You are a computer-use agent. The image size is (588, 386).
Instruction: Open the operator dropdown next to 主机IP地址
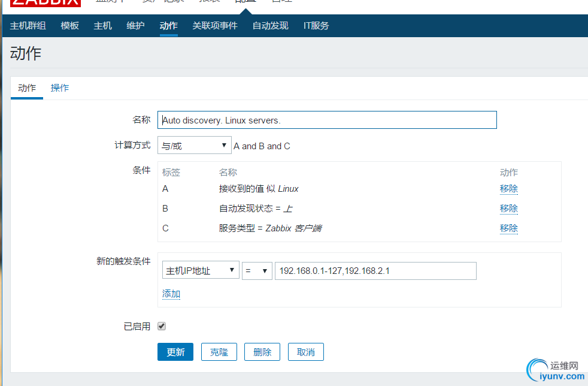[x=257, y=270]
